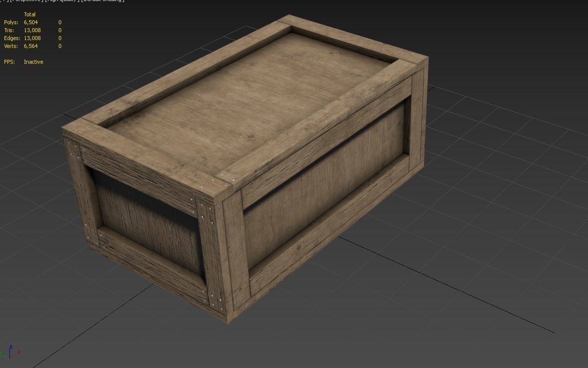Click the "FPS:" label
Viewport: 588px width, 368px height.
pos(9,62)
